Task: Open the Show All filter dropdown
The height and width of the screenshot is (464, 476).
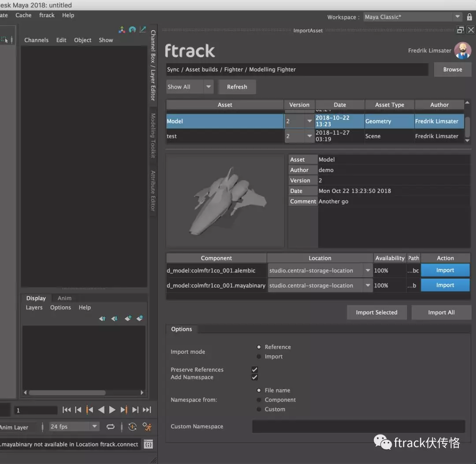Action: pos(190,87)
